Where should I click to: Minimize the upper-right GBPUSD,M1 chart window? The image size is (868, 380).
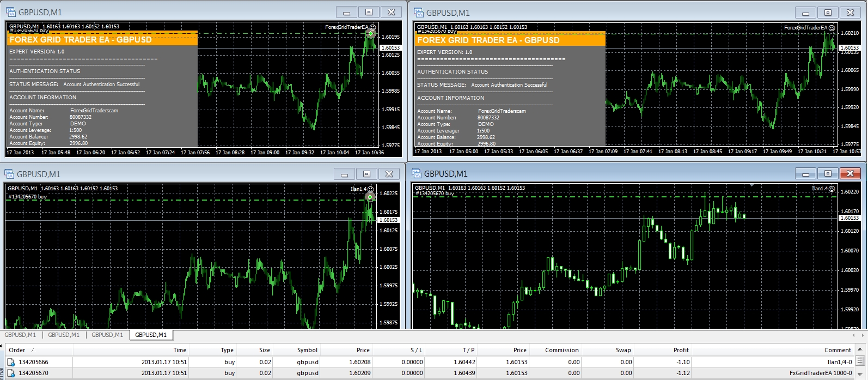point(805,13)
